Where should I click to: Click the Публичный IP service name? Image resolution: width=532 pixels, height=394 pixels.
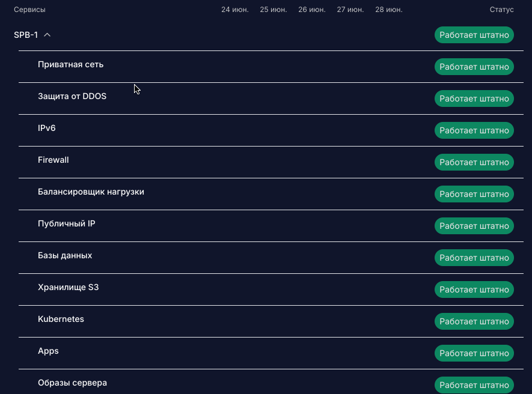(x=67, y=224)
